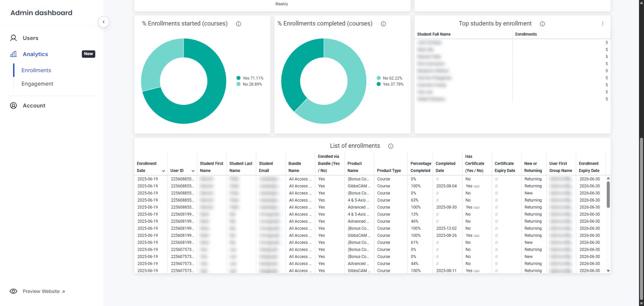
Task: Click the 44% percentage completed cell
Action: pyautogui.click(x=414, y=264)
